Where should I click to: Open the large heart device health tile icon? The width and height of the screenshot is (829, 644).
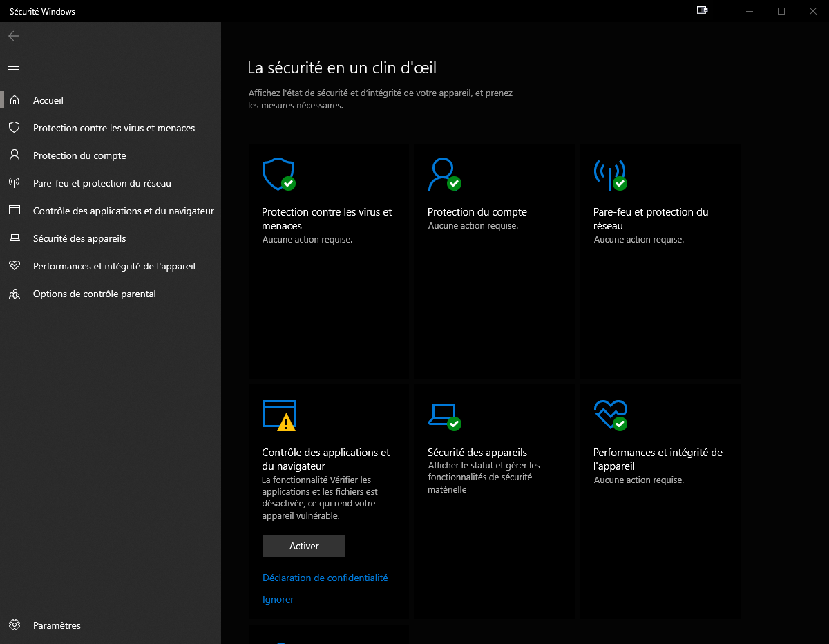pyautogui.click(x=611, y=415)
